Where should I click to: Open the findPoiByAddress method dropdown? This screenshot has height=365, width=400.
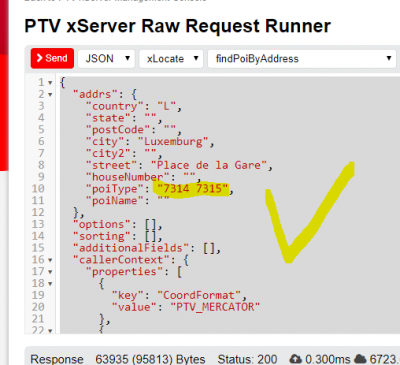coord(302,59)
